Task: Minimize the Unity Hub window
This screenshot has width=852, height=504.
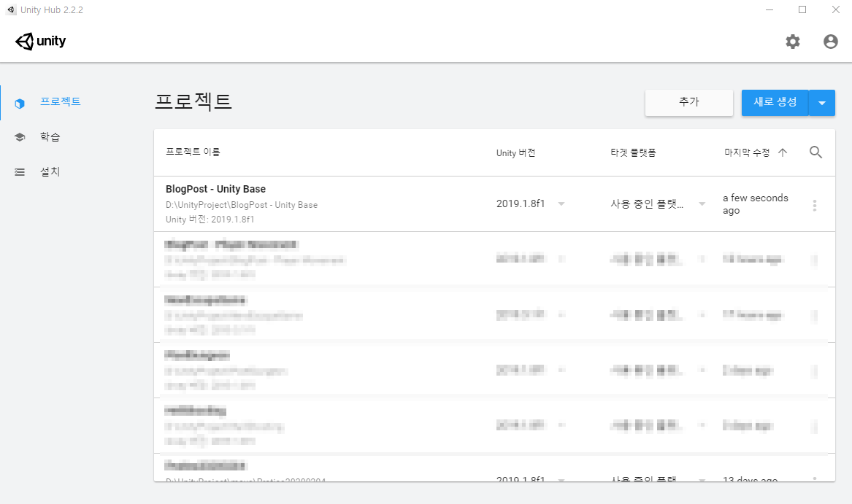Action: pyautogui.click(x=770, y=9)
